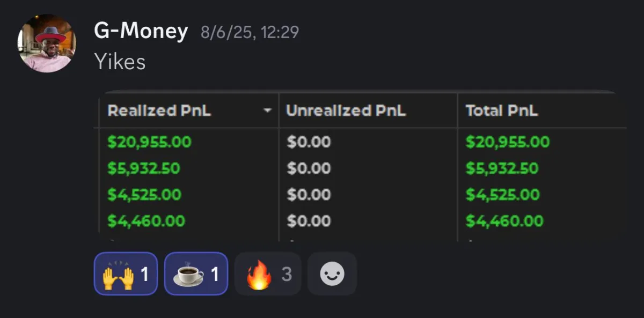Click the G-Money username

[141, 32]
